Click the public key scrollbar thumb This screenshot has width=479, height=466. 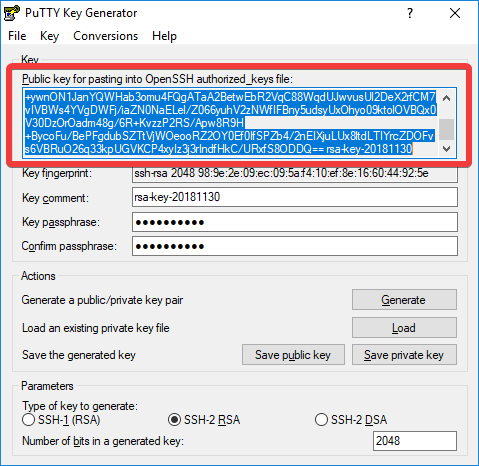tap(447, 129)
